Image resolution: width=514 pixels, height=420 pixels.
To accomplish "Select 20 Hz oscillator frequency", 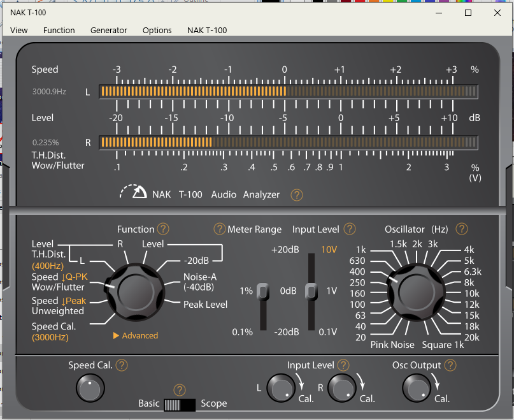I will (361, 337).
